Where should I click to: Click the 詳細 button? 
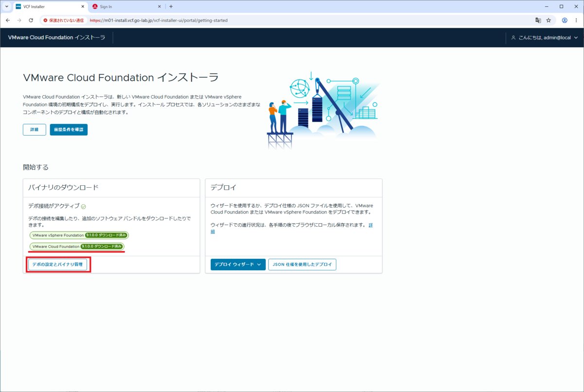pyautogui.click(x=35, y=129)
